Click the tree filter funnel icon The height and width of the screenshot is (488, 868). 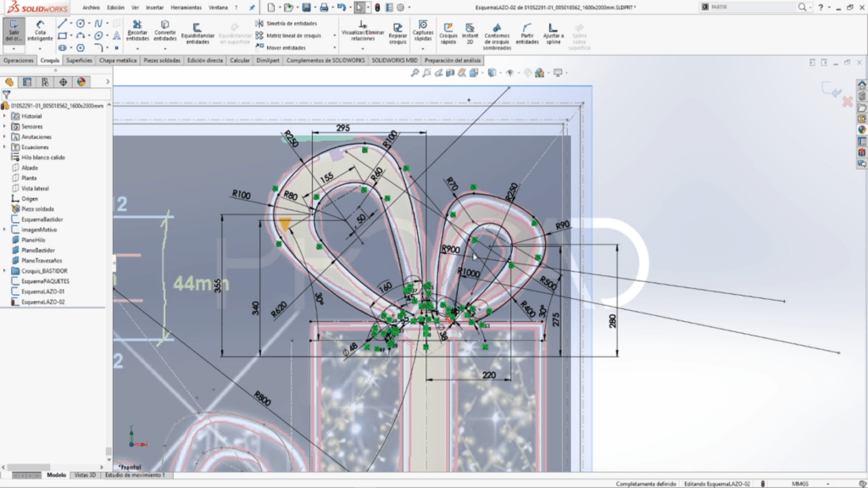click(x=7, y=95)
